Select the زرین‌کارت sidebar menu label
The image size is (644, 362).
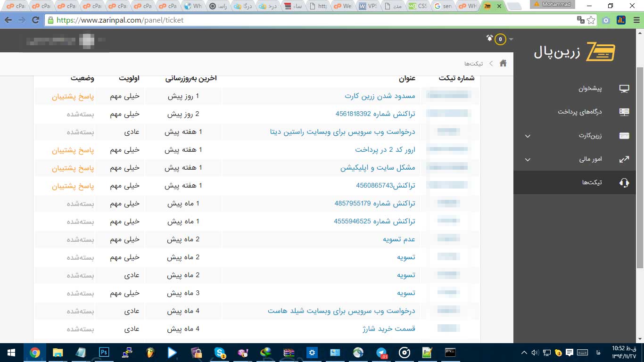tap(591, 136)
